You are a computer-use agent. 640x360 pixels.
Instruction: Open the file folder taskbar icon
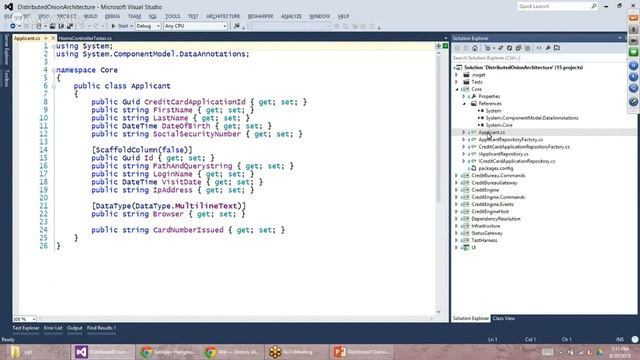coord(15,352)
